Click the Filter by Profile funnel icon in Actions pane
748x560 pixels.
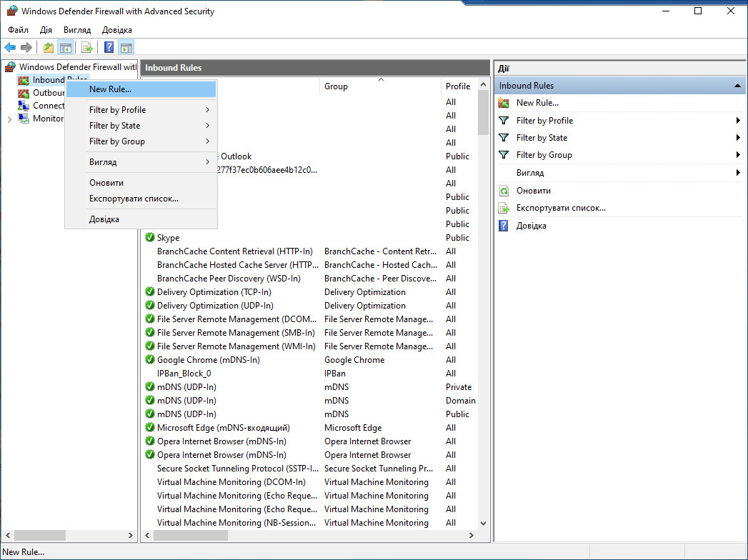point(504,121)
